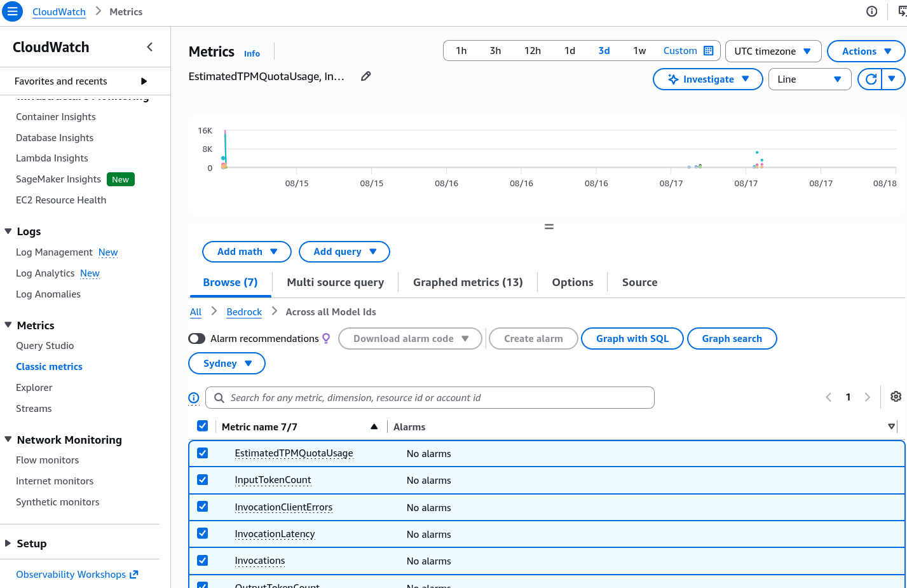
Task: Open the Source tab
Action: click(639, 283)
